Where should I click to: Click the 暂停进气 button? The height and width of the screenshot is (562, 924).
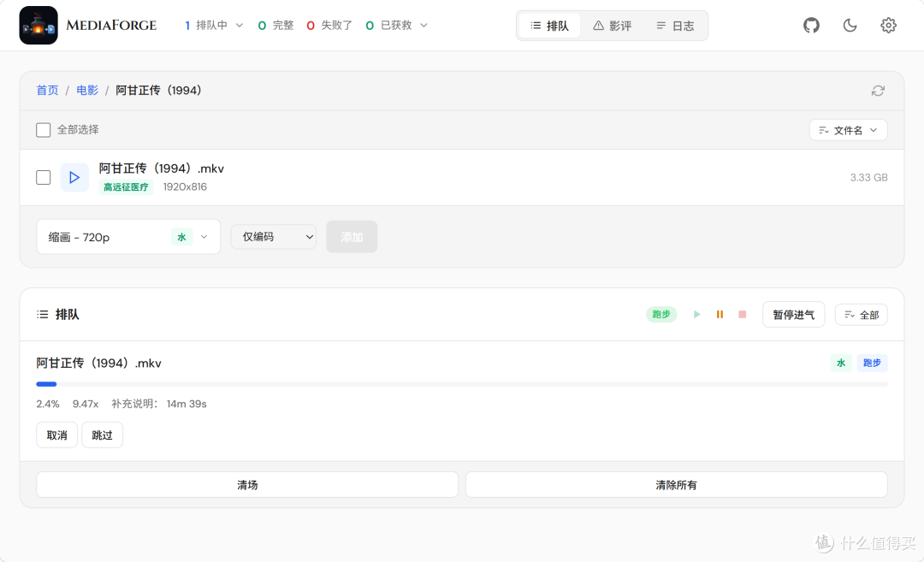[793, 315]
